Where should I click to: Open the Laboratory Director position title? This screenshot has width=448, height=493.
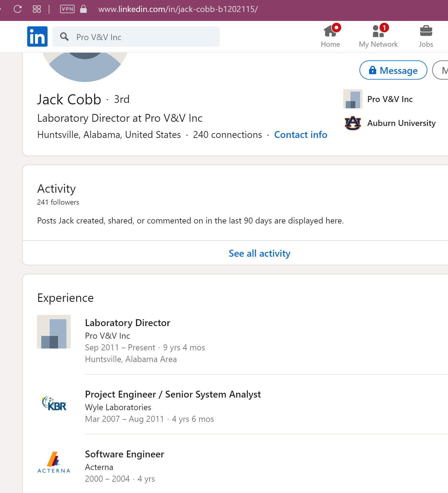(127, 323)
